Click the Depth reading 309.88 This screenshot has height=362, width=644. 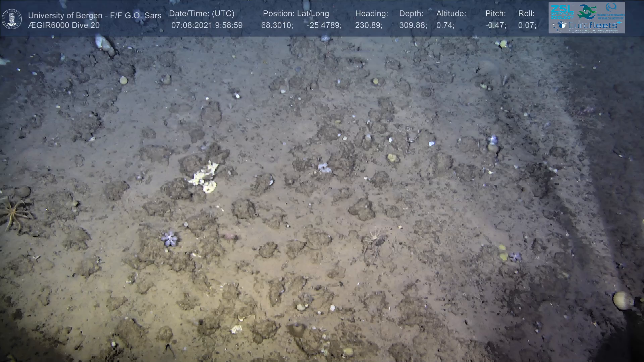coord(413,25)
